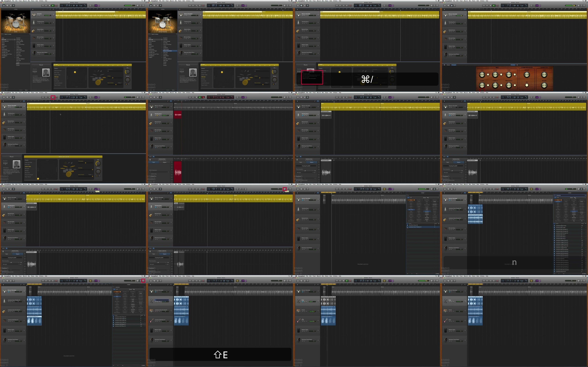The image size is (588, 367).
Task: Click the TOMS knob on the drum mix panel
Action: point(509,75)
